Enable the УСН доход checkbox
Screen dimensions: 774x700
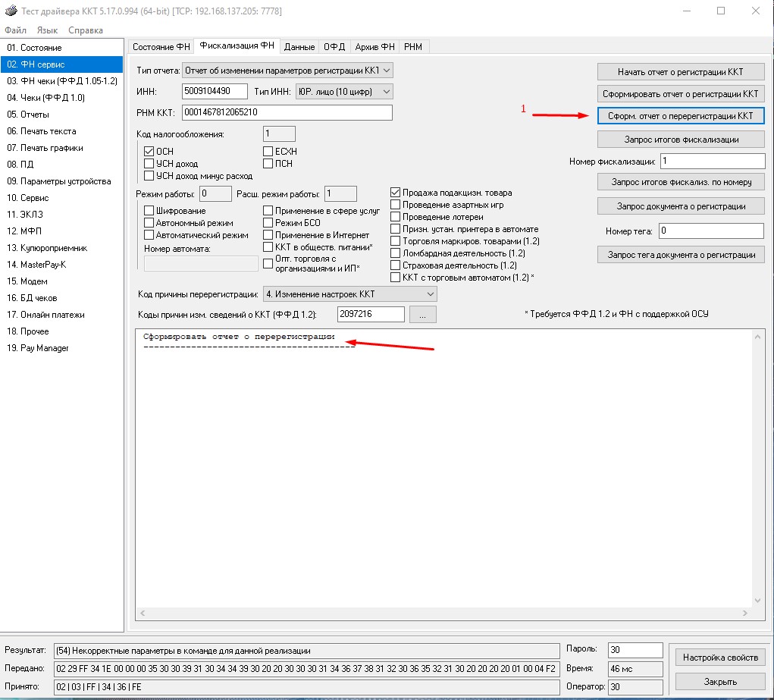149,164
